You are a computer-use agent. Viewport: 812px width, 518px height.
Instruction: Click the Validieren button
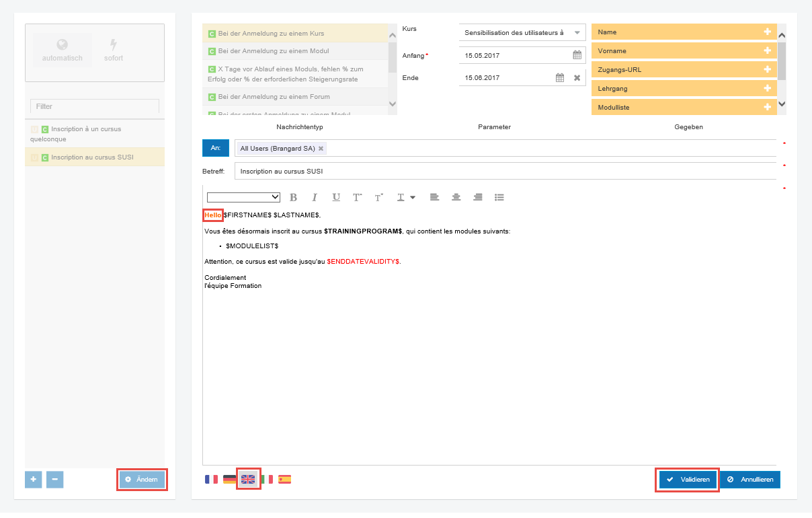[x=688, y=480]
